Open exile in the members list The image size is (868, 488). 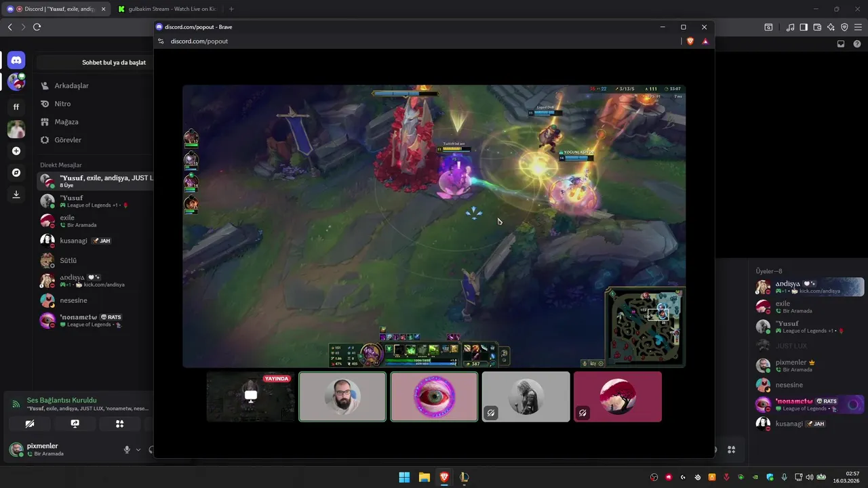810,307
